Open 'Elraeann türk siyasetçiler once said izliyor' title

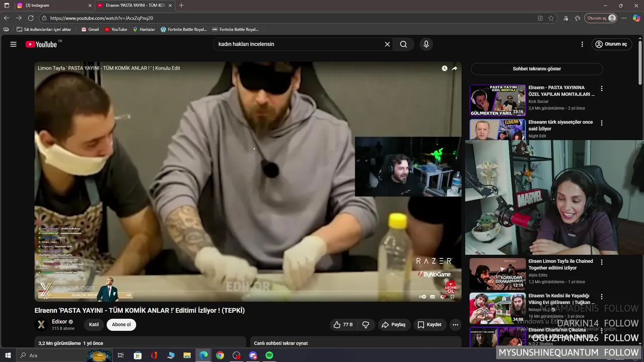click(560, 125)
